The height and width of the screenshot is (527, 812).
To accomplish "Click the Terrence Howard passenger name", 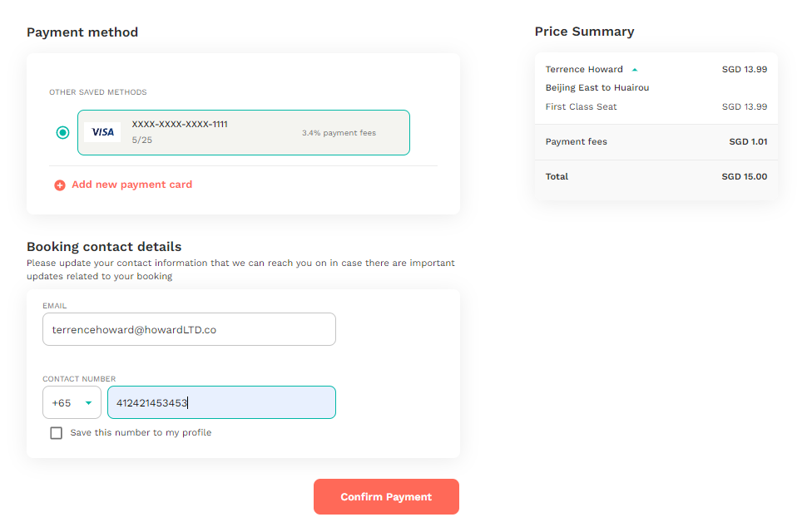I will (x=584, y=69).
